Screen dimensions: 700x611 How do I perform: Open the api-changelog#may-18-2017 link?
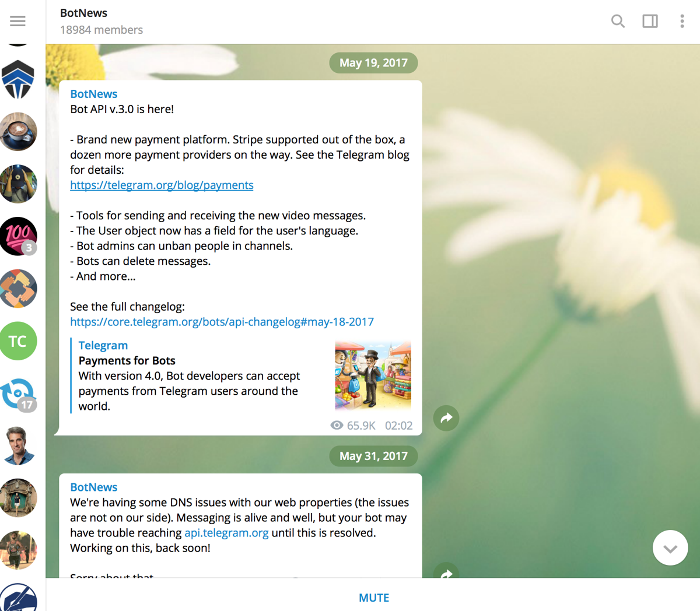[x=222, y=322]
